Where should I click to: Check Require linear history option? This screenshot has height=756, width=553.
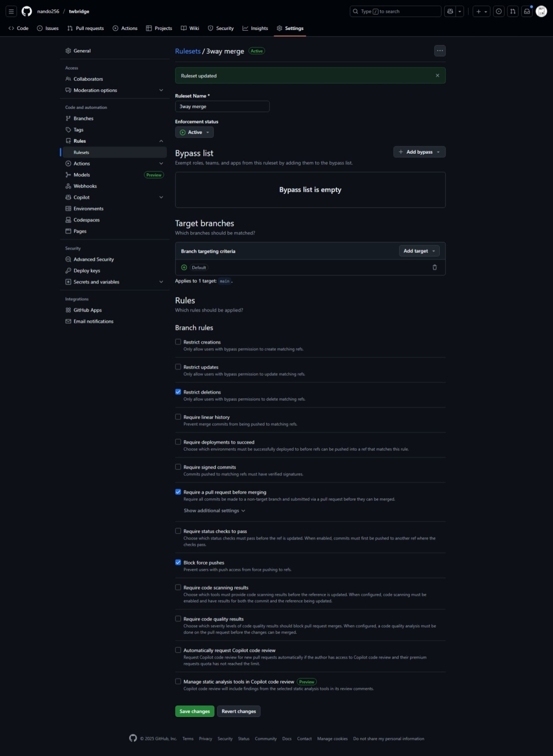[x=178, y=417]
